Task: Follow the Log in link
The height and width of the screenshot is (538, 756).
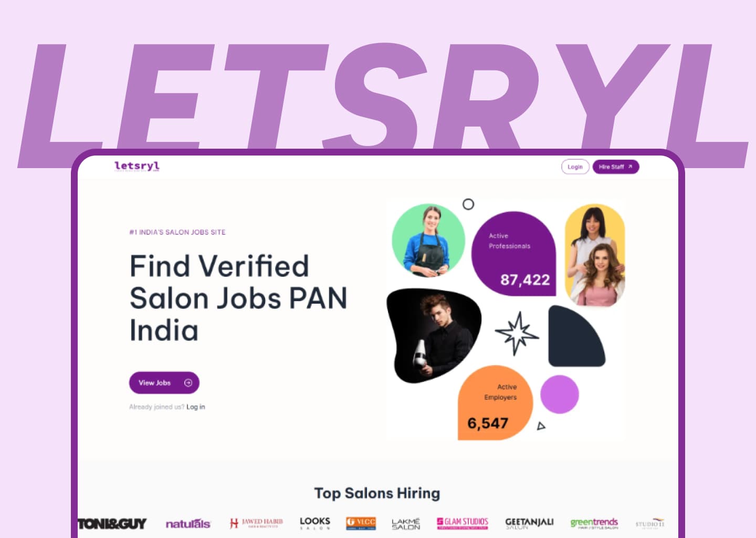Action: coord(196,407)
